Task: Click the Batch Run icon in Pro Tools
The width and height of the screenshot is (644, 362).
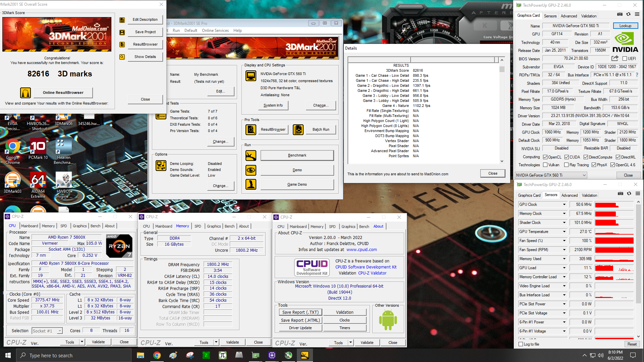Action: (x=298, y=129)
